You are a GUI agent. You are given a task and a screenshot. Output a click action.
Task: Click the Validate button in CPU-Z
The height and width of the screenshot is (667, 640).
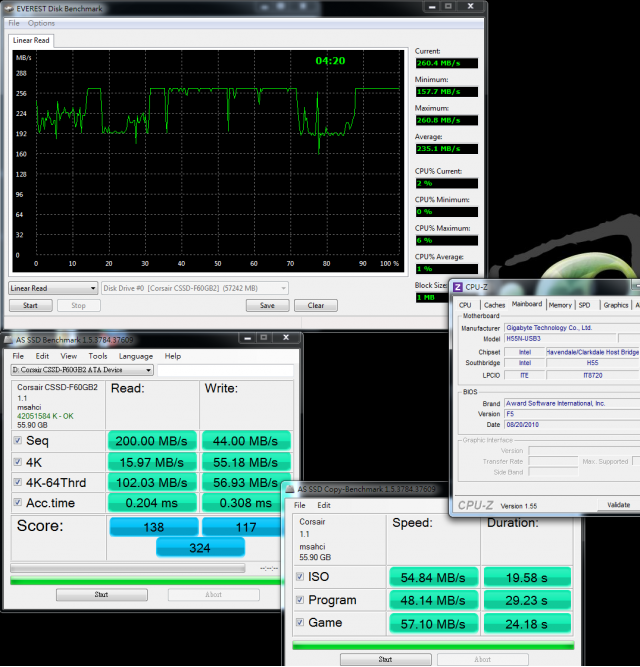618,505
